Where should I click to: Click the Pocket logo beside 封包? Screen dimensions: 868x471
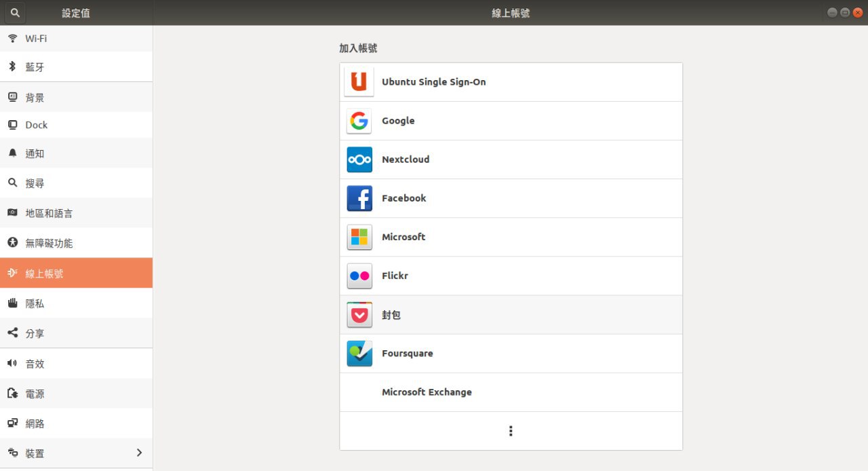tap(359, 315)
